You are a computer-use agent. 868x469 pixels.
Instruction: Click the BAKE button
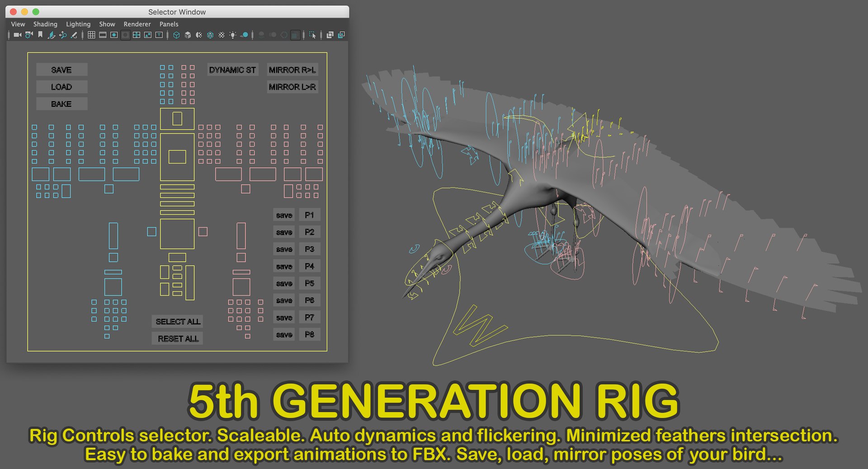pyautogui.click(x=62, y=104)
